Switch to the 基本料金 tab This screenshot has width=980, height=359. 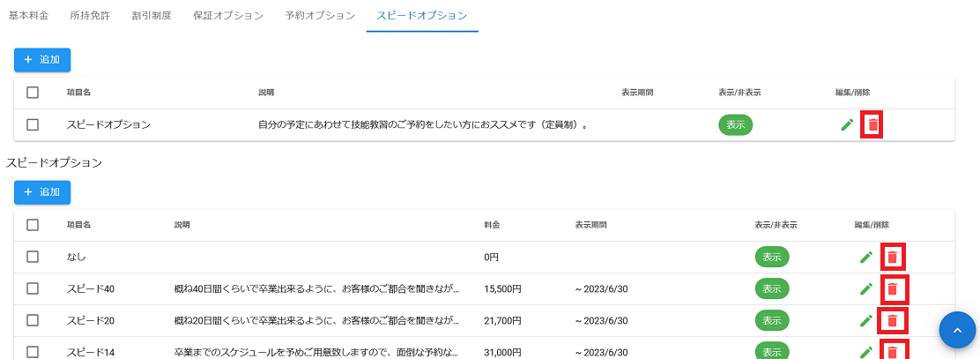pos(28,16)
